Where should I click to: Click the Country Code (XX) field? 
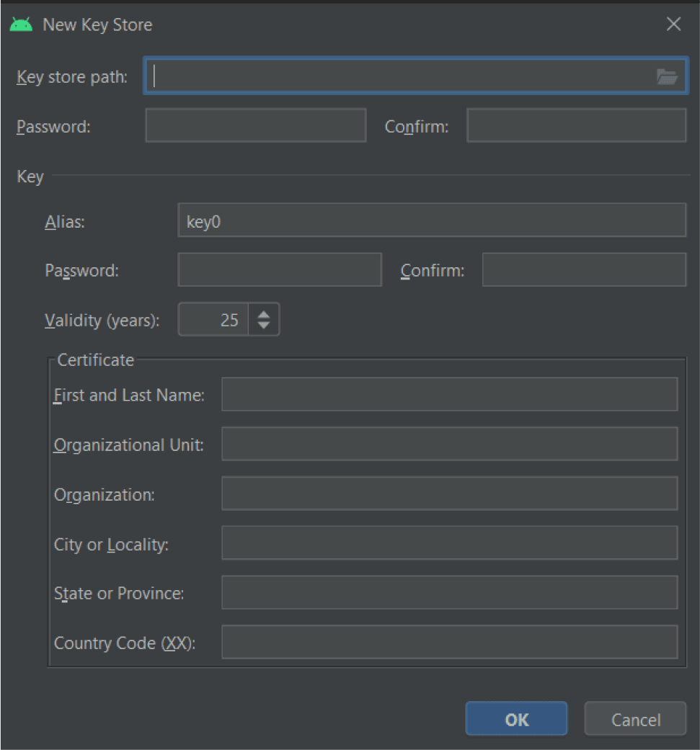449,643
